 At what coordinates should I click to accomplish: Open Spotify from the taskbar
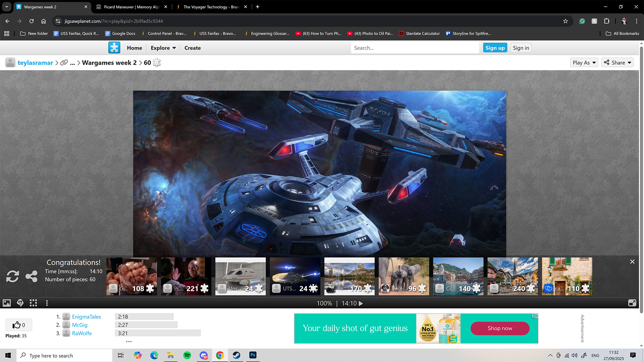coord(187,355)
